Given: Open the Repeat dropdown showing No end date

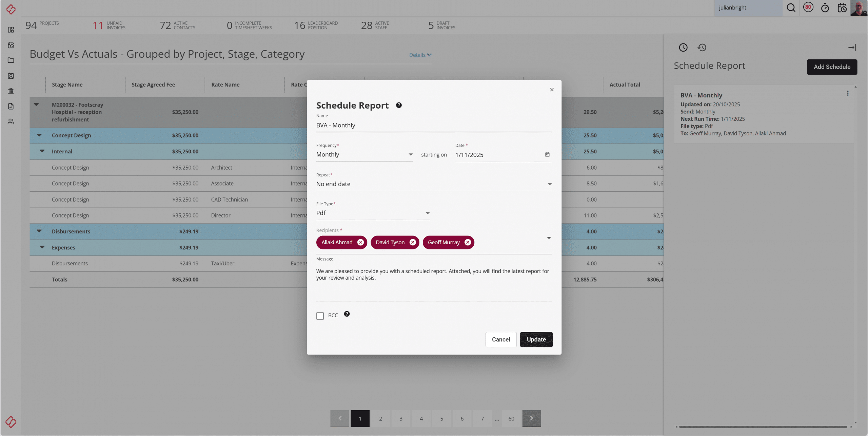Looking at the screenshot, I should pos(434,184).
